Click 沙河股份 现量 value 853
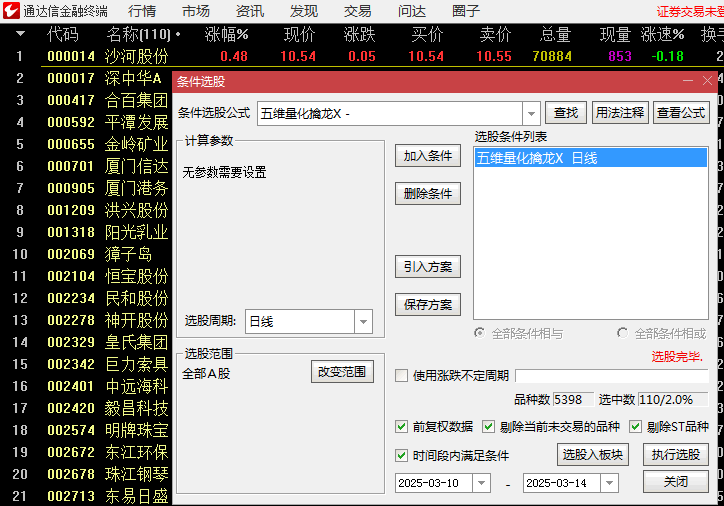724x506 pixels. coord(620,56)
